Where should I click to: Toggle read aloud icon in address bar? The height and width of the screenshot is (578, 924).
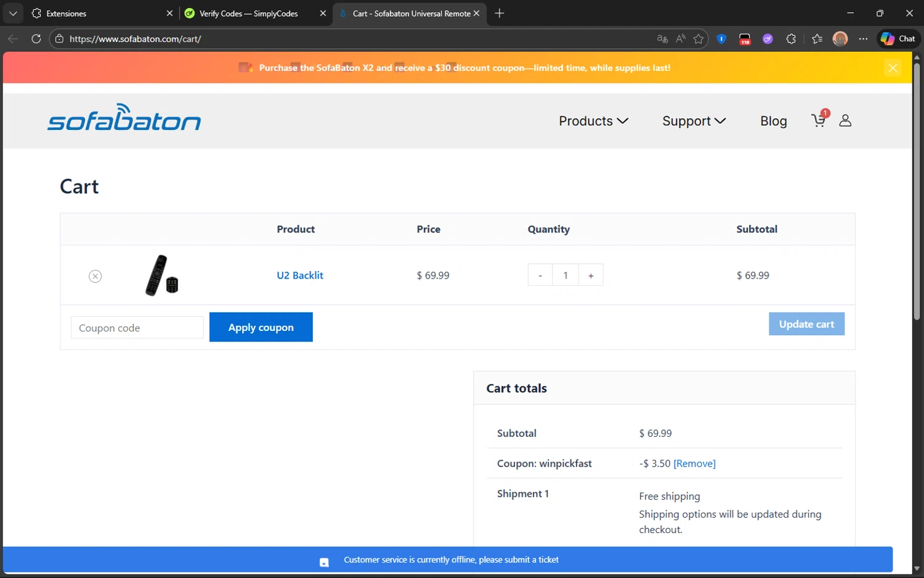pyautogui.click(x=681, y=39)
